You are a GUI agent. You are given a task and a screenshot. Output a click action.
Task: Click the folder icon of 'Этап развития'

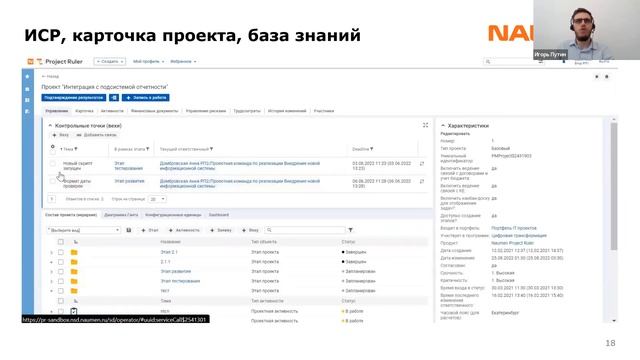pyautogui.click(x=74, y=271)
